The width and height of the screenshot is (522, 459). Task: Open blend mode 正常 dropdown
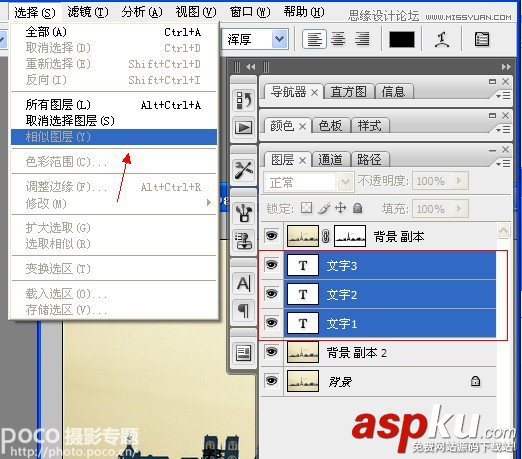coord(345,182)
